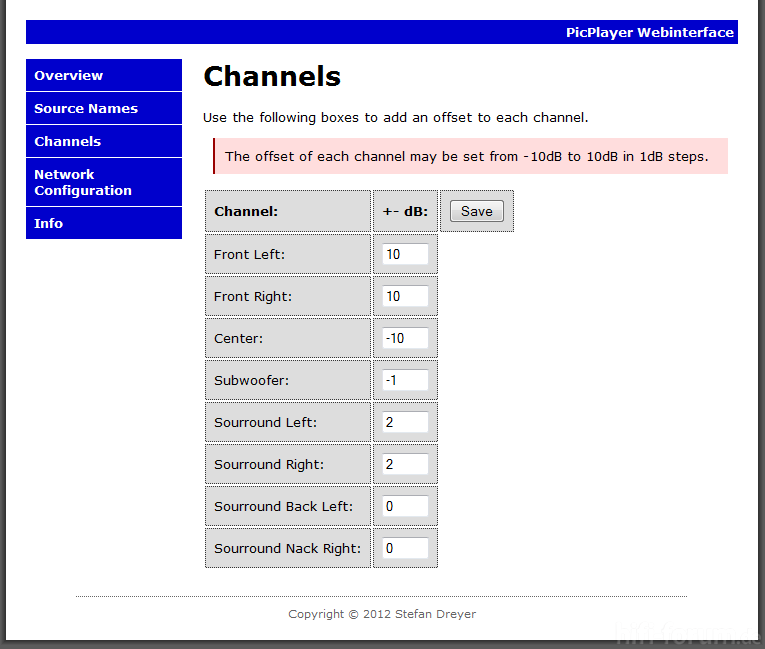
Task: Click the Channel column header cell
Action: pos(287,212)
